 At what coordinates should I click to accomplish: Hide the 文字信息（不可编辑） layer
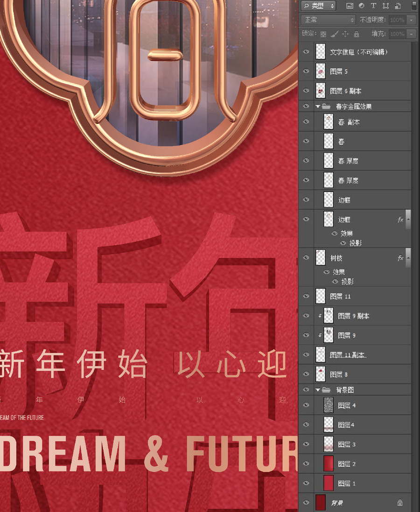point(306,51)
